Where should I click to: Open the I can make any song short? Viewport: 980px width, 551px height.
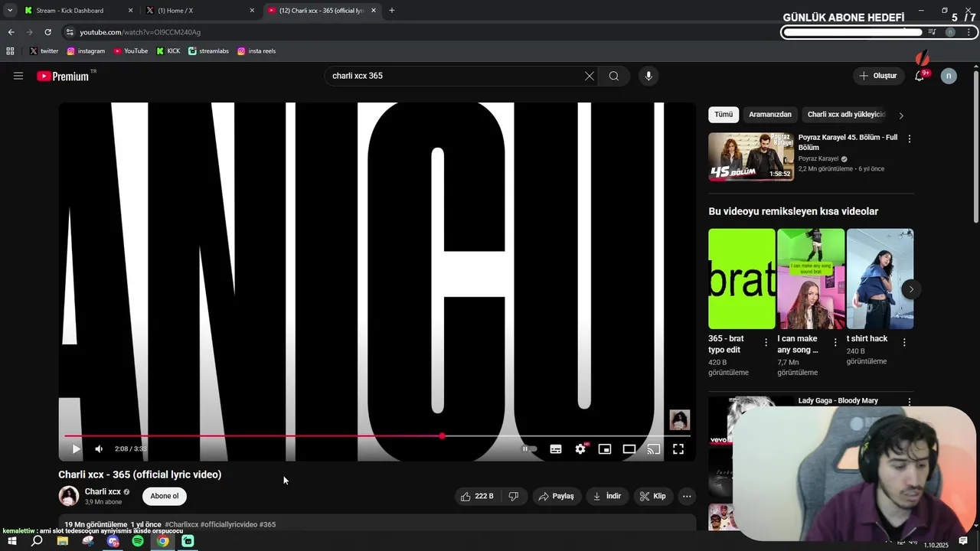811,279
